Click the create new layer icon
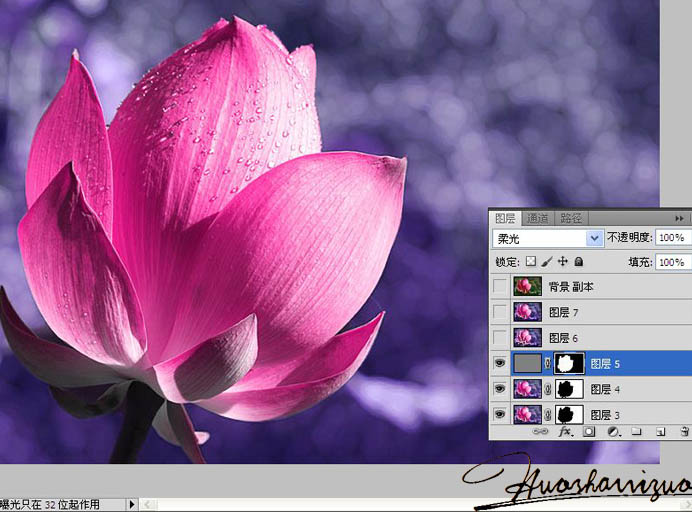 pyautogui.click(x=660, y=432)
